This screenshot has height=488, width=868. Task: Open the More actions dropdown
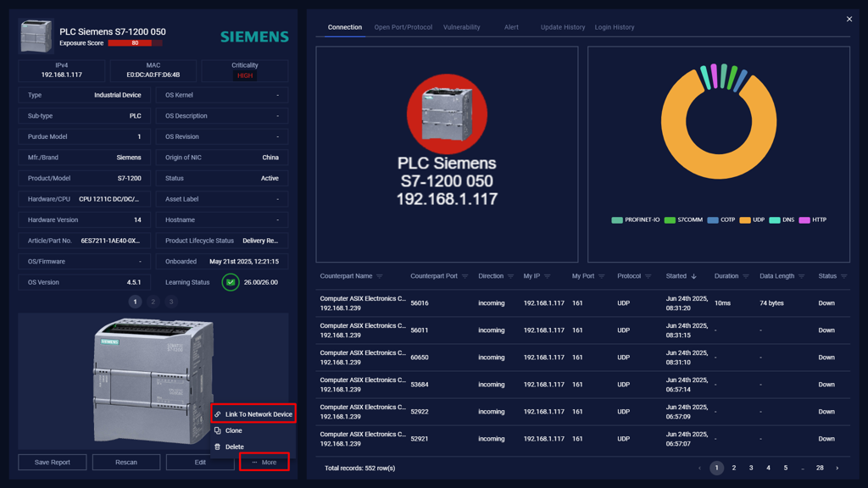[264, 462]
